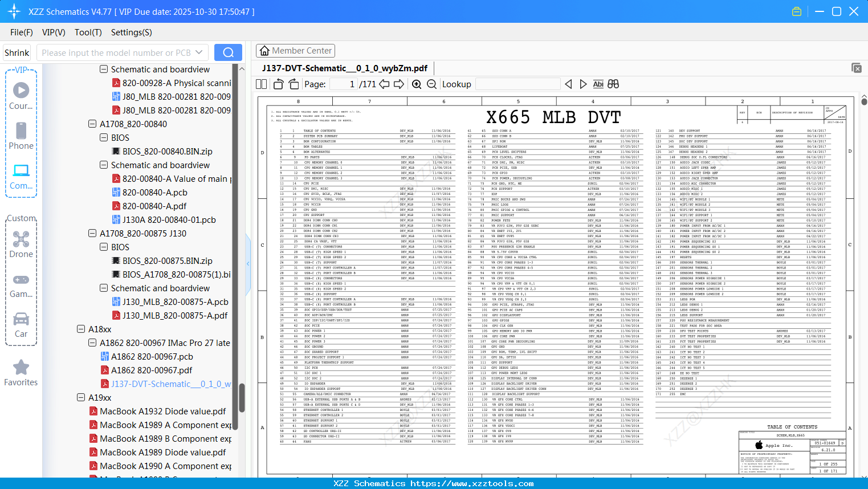Open A1862 820-00967.pdf file

146,370
